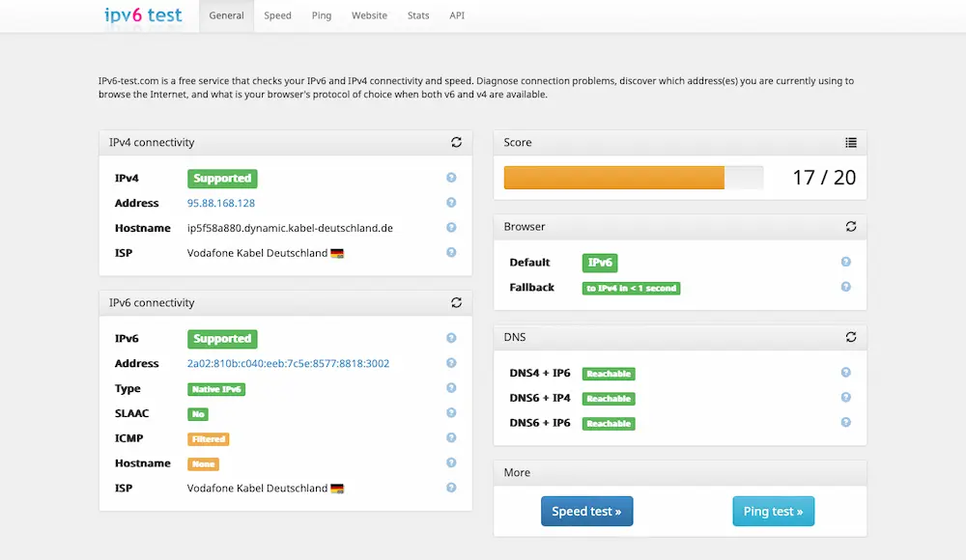Switch to the Speed tab
This screenshot has height=560, width=966.
click(x=277, y=16)
